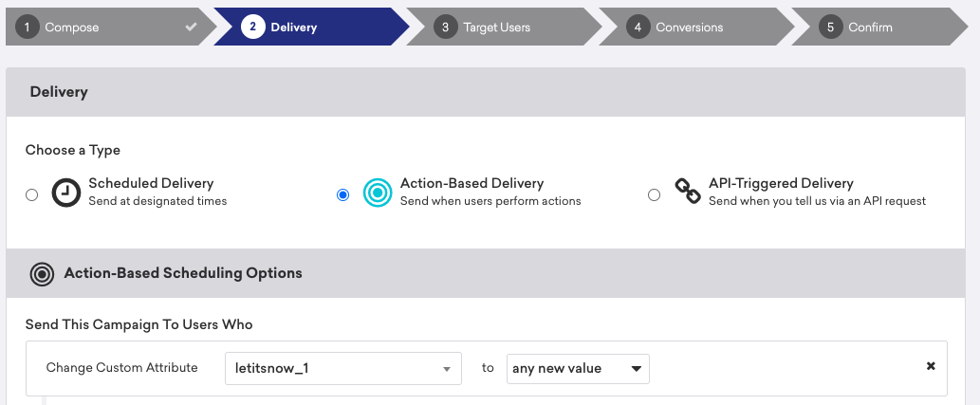Click the Delivery step tab

[x=294, y=28]
